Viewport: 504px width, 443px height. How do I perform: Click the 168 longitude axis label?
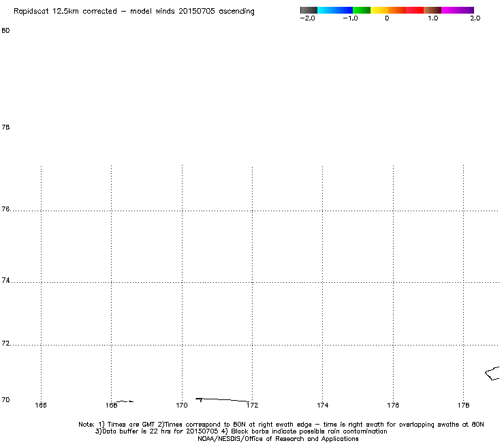[x=111, y=406]
